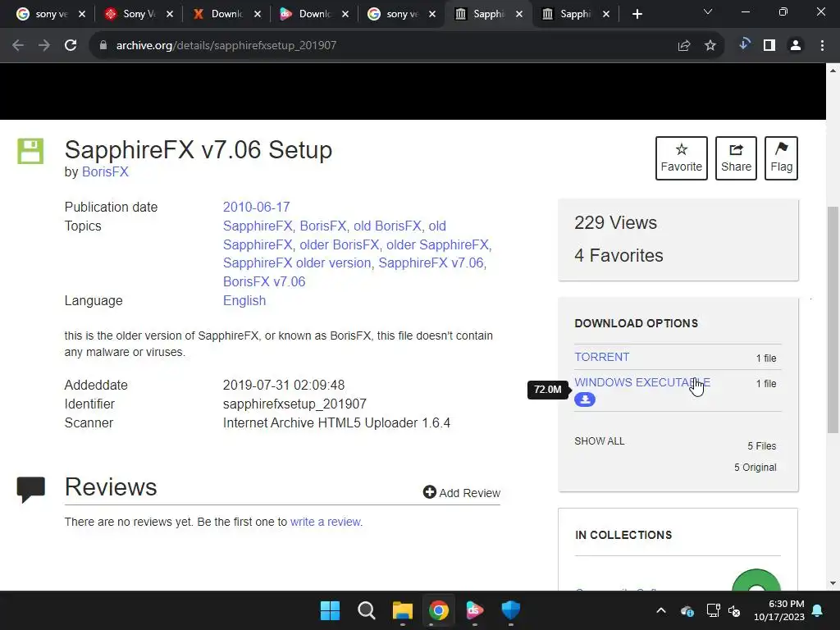Viewport: 840px width, 630px height.
Task: Reload the archive.org page
Action: [71, 46]
